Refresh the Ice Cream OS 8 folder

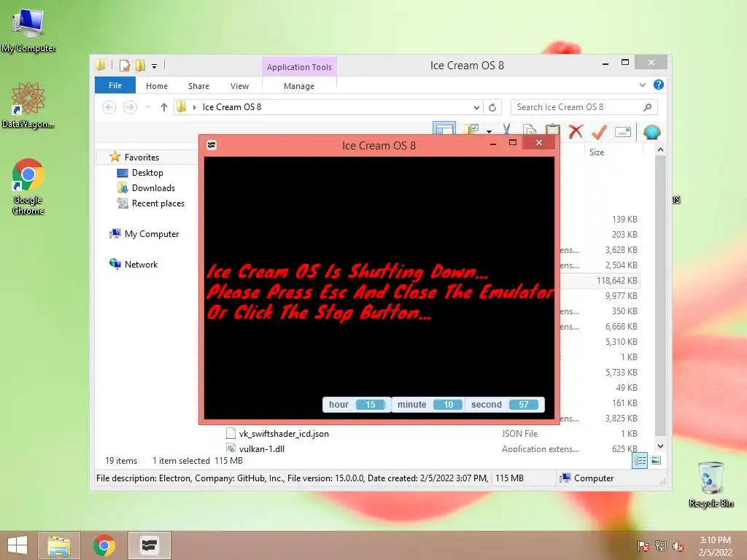tap(492, 107)
